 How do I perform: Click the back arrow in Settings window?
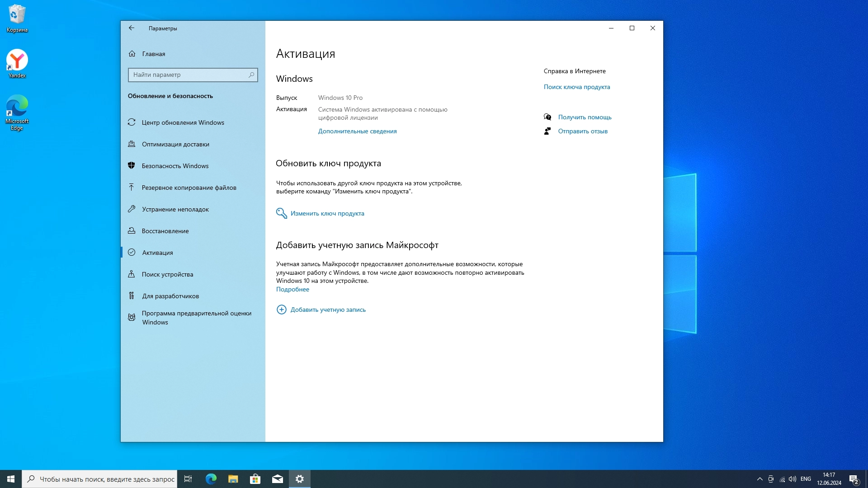pos(132,28)
